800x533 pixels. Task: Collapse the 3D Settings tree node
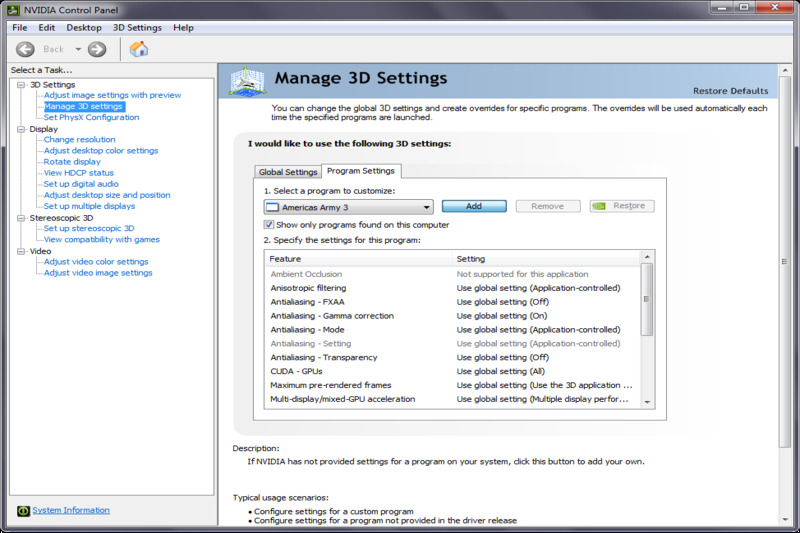coord(21,85)
